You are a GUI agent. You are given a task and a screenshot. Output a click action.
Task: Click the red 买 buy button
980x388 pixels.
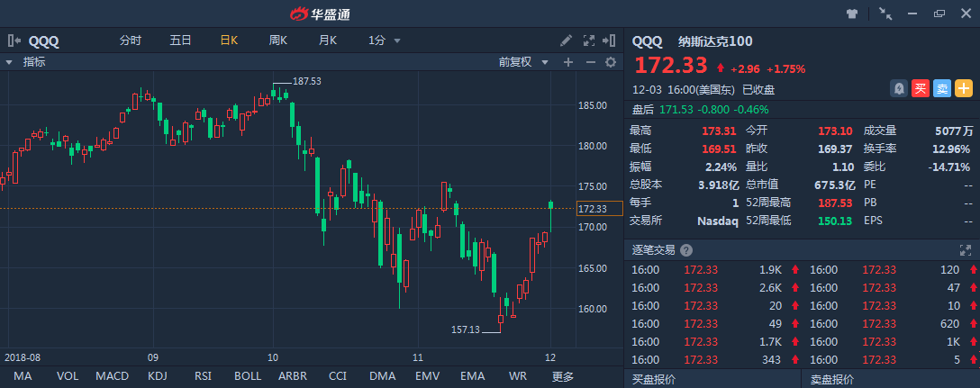tap(920, 89)
